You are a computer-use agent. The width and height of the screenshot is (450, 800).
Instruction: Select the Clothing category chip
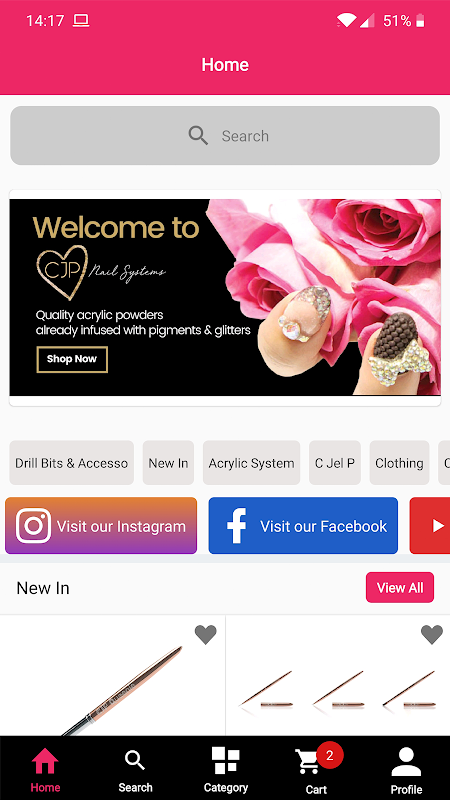pos(399,463)
